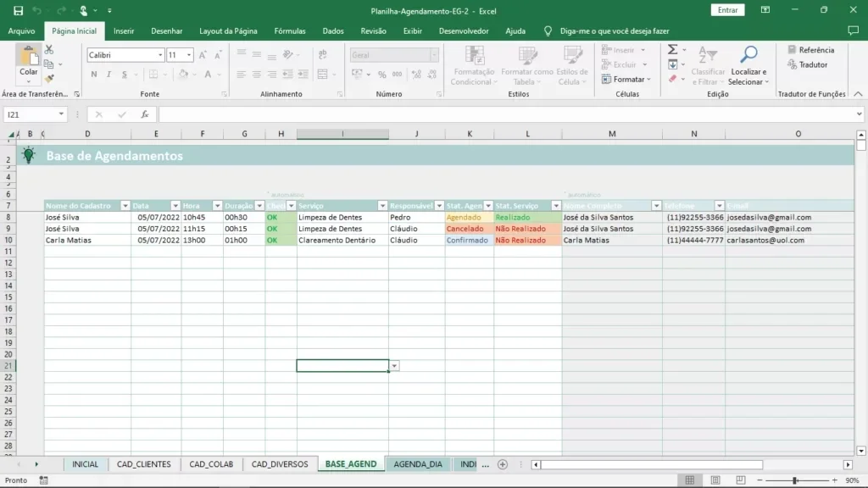Toggle Italic I formatting
The image size is (868, 488).
tap(109, 75)
